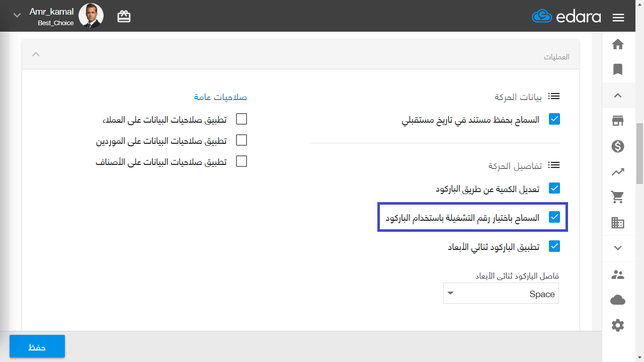
Task: Click the بيانات الحركة list icon
Action: coord(554,96)
